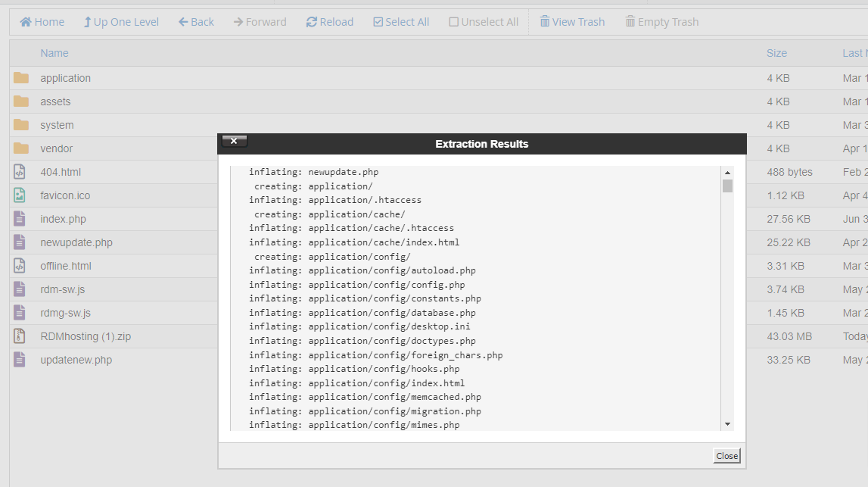Click the application folder icon

(21, 78)
